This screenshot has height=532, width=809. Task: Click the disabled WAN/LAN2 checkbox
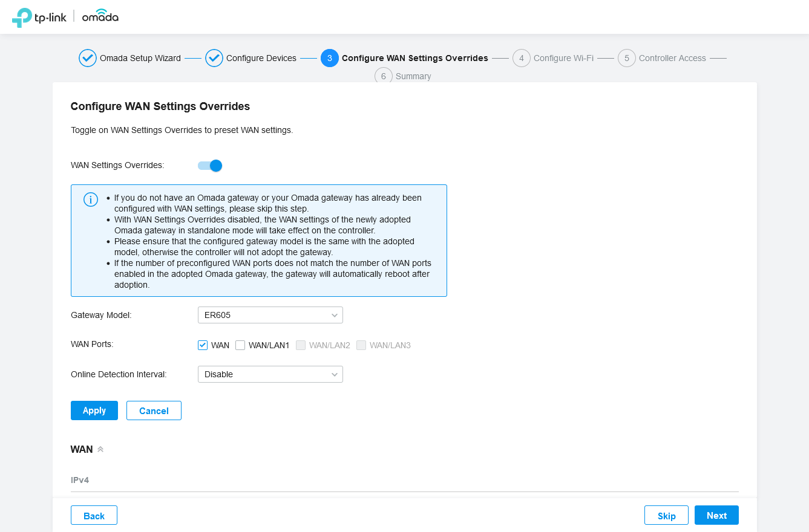[301, 345]
